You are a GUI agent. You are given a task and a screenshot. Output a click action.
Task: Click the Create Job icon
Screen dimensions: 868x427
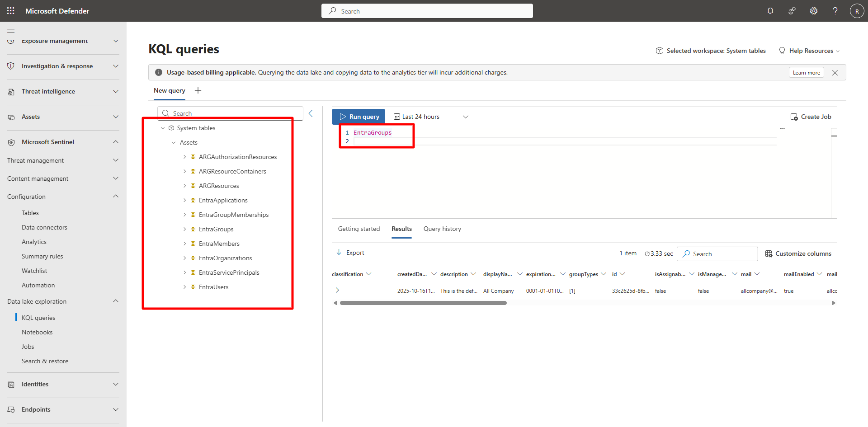pos(794,117)
